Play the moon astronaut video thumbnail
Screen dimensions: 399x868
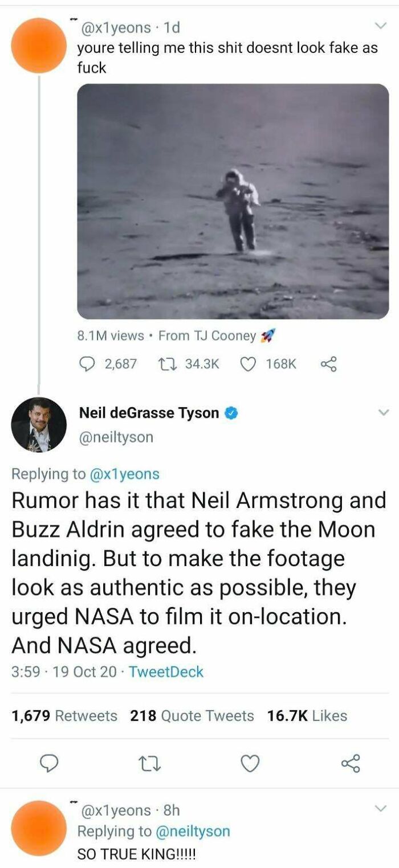(x=233, y=202)
